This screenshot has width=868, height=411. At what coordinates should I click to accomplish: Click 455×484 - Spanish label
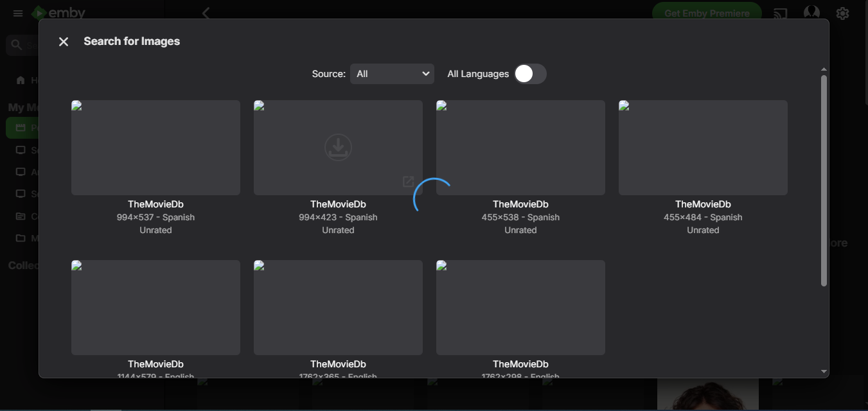click(x=703, y=217)
